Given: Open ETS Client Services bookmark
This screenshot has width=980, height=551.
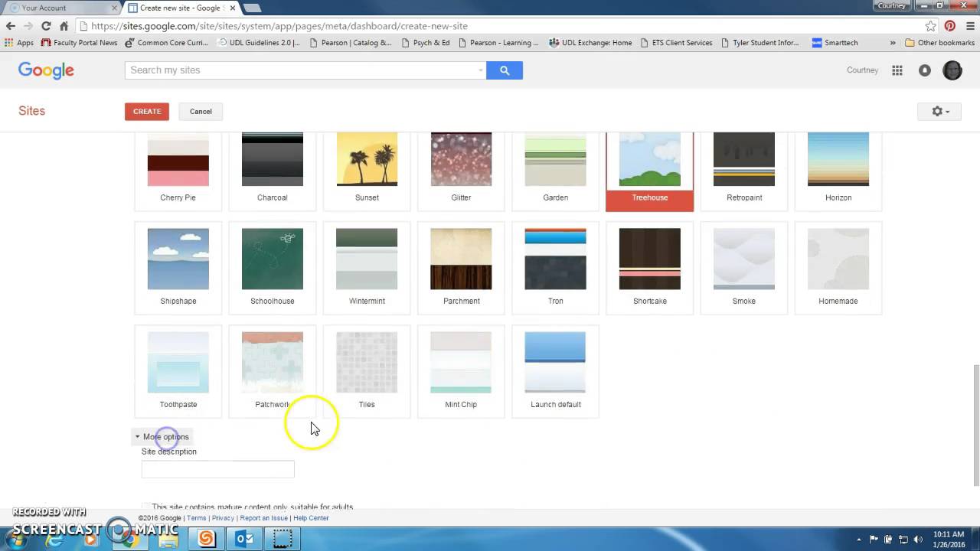Looking at the screenshot, I should pos(677,43).
